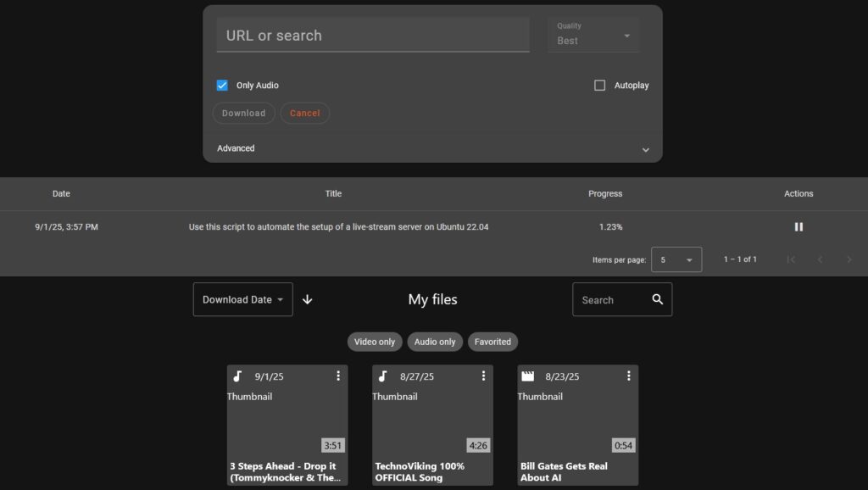Click the music note icon on 9/1/25 card
The height and width of the screenshot is (490, 868).
tap(237, 376)
